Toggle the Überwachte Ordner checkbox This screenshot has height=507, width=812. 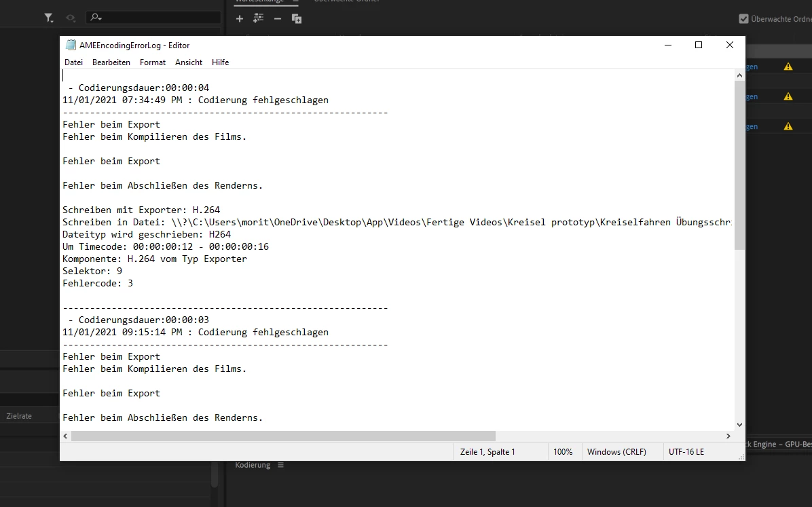pos(743,18)
